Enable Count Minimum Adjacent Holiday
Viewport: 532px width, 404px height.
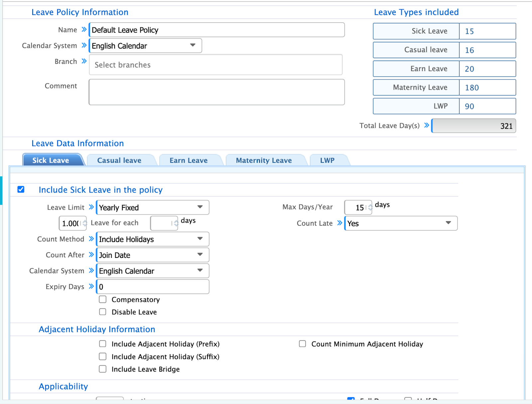(302, 344)
